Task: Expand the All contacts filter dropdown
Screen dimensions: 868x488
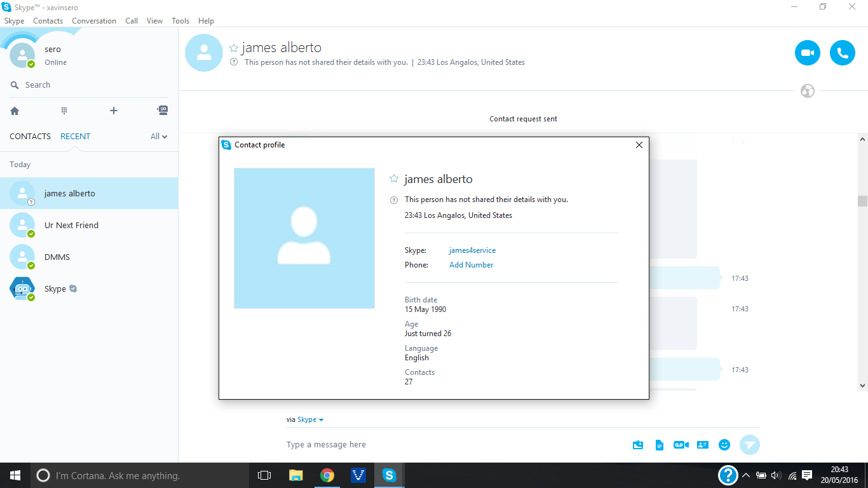Action: click(x=159, y=137)
